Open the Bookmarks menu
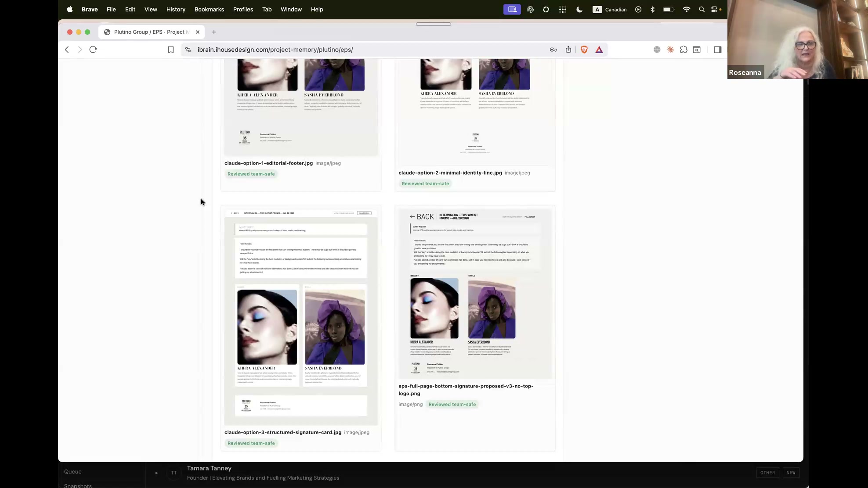868x488 pixels. tap(209, 9)
